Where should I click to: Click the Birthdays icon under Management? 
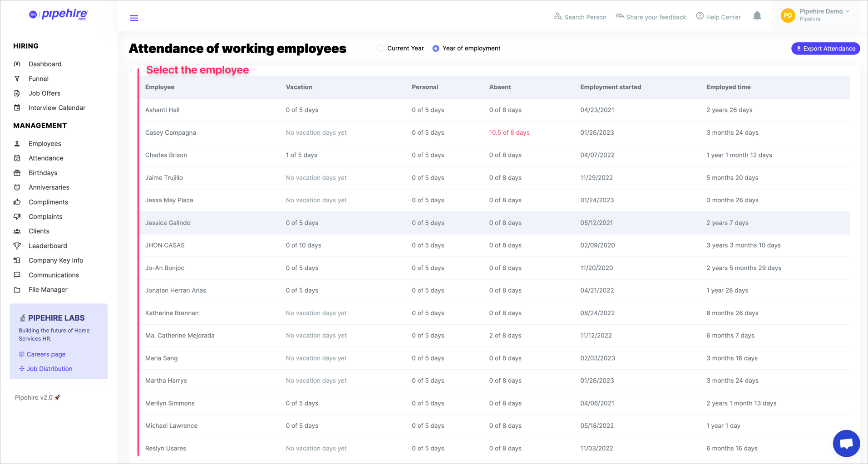click(x=17, y=173)
